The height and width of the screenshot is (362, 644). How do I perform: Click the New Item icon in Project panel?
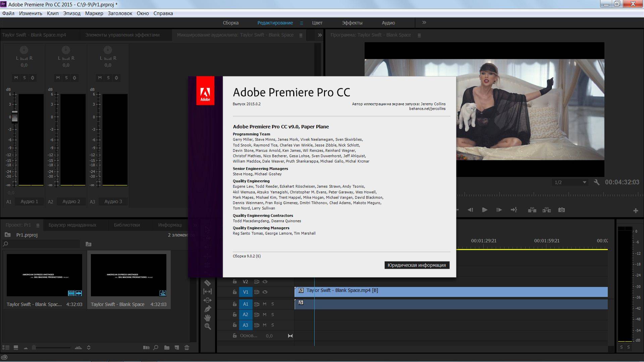[177, 348]
